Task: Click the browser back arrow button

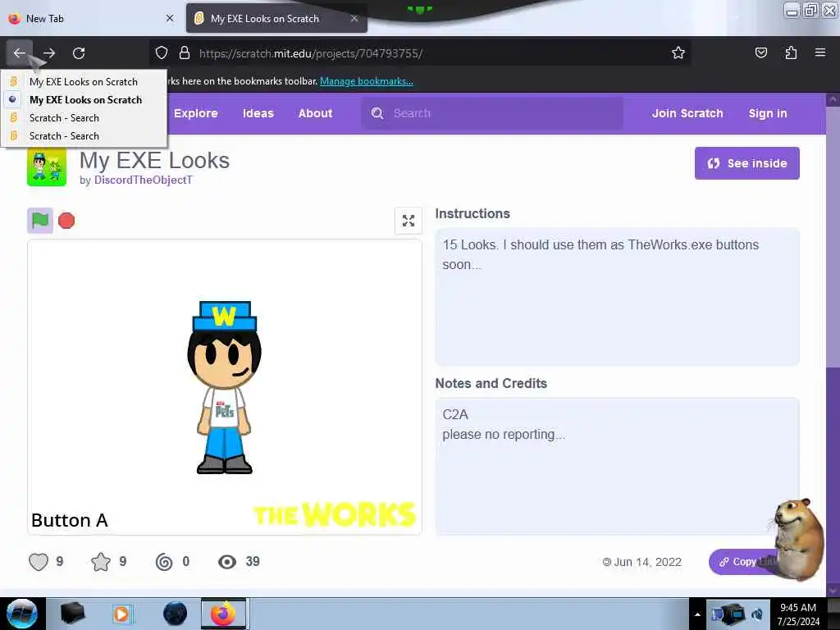Action: (20, 53)
